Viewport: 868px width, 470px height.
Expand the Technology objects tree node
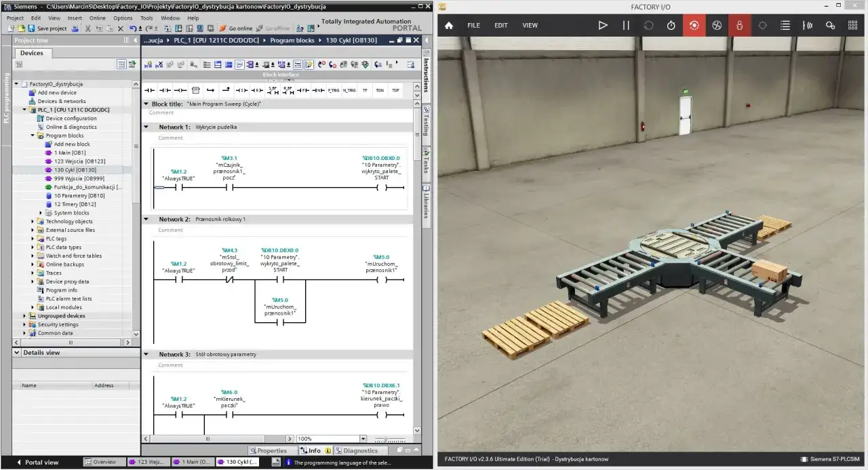tap(33, 221)
